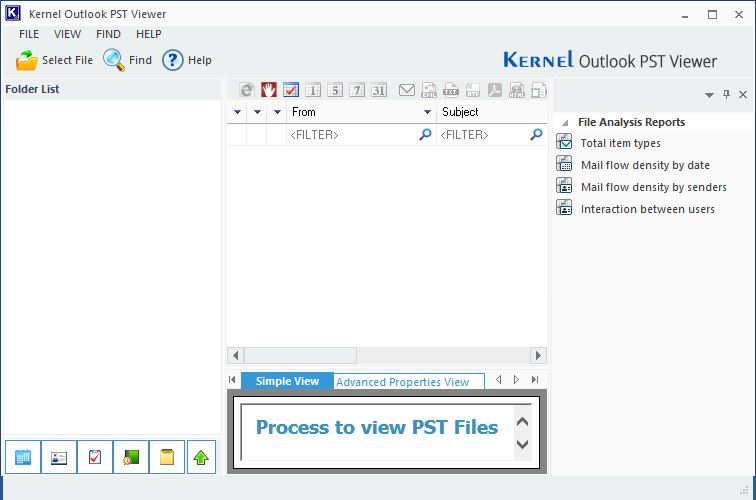The height and width of the screenshot is (500, 756).
Task: Click the message list horizontal scrollbar thumb
Action: coord(300,356)
